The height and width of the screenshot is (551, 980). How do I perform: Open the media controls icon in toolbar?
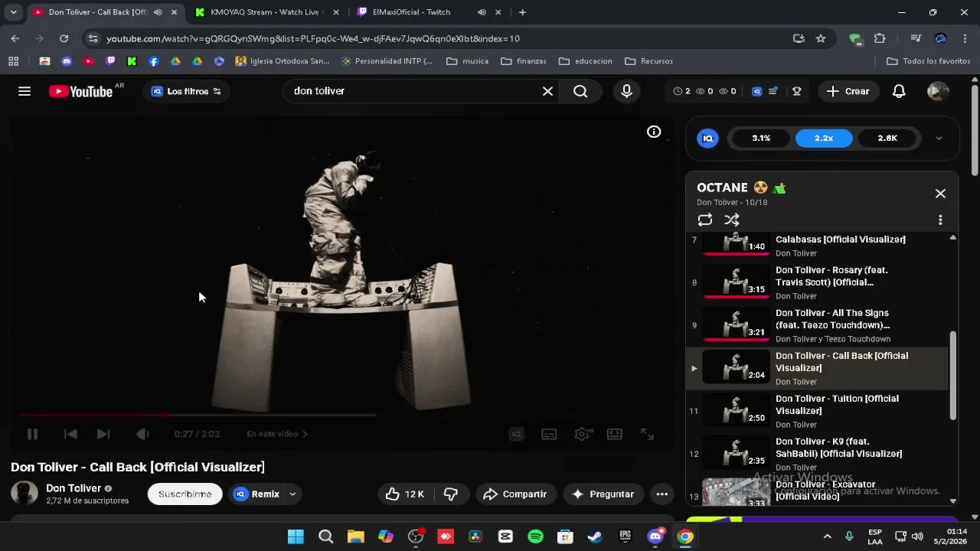(x=916, y=38)
